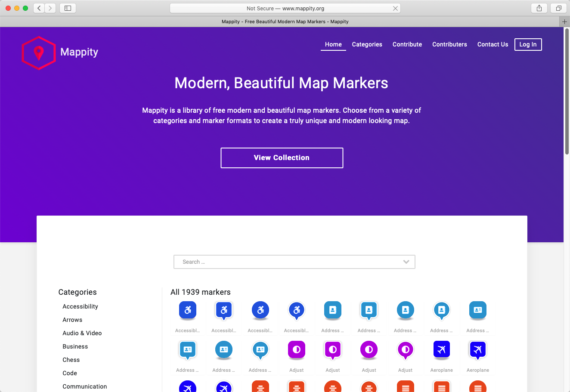Image resolution: width=570 pixels, height=392 pixels.
Task: Click the Log In button
Action: click(528, 44)
